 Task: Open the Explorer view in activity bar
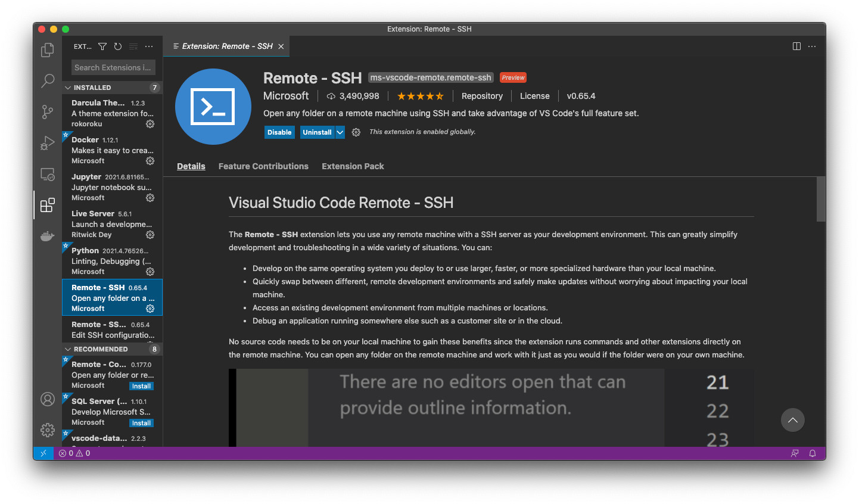pos(48,50)
